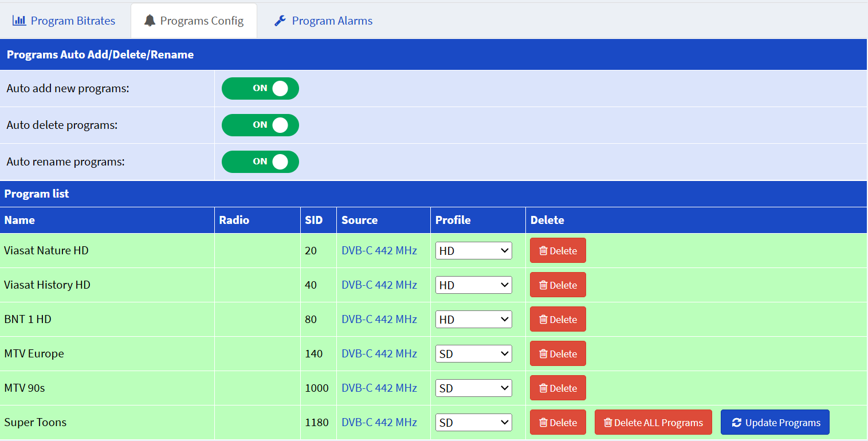This screenshot has height=441, width=868.
Task: Delete the MTV Europe program
Action: 558,353
